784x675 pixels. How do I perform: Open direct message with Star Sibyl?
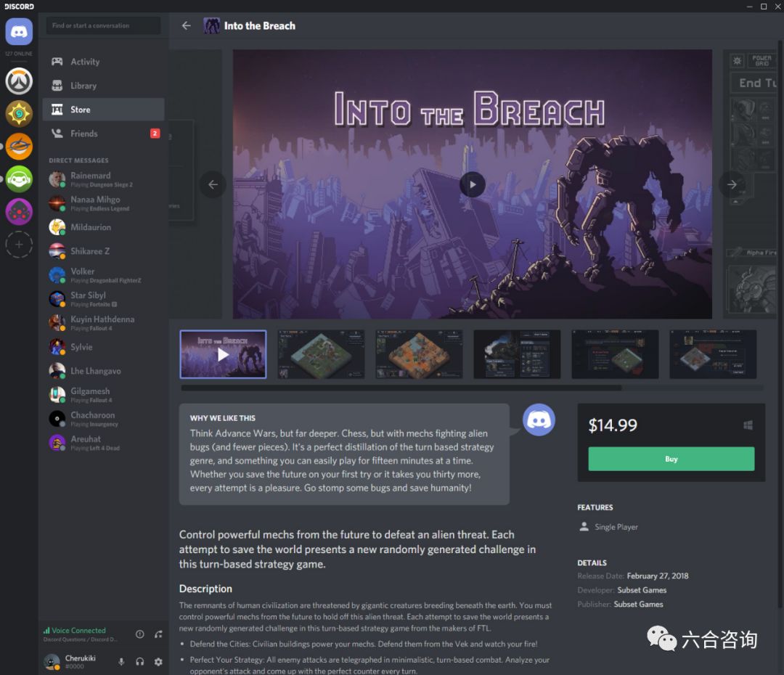tap(104, 299)
